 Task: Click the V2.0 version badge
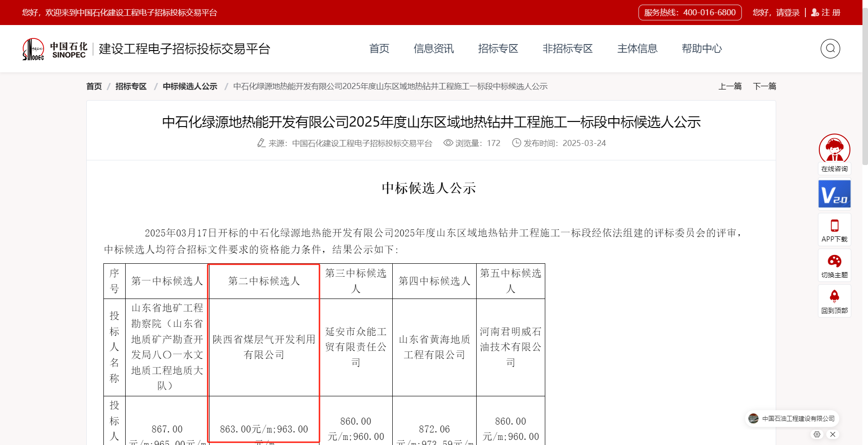[x=834, y=194]
